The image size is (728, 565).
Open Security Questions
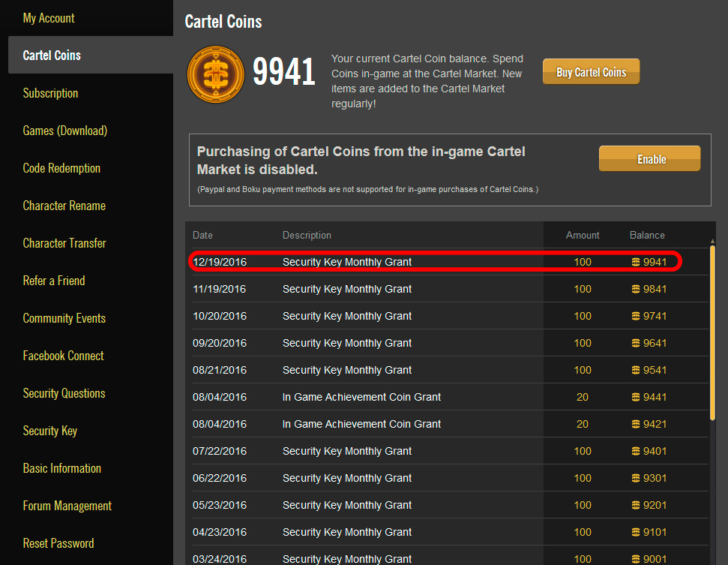[x=64, y=393]
